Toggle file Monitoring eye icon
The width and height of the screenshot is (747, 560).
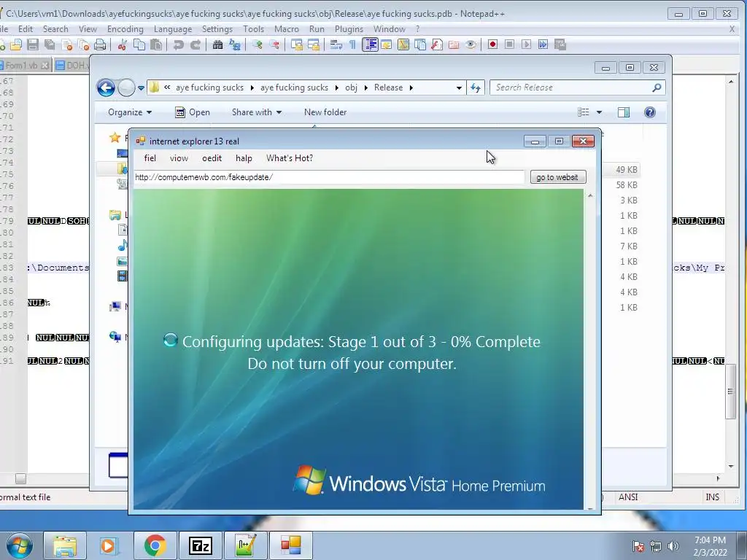tap(471, 44)
